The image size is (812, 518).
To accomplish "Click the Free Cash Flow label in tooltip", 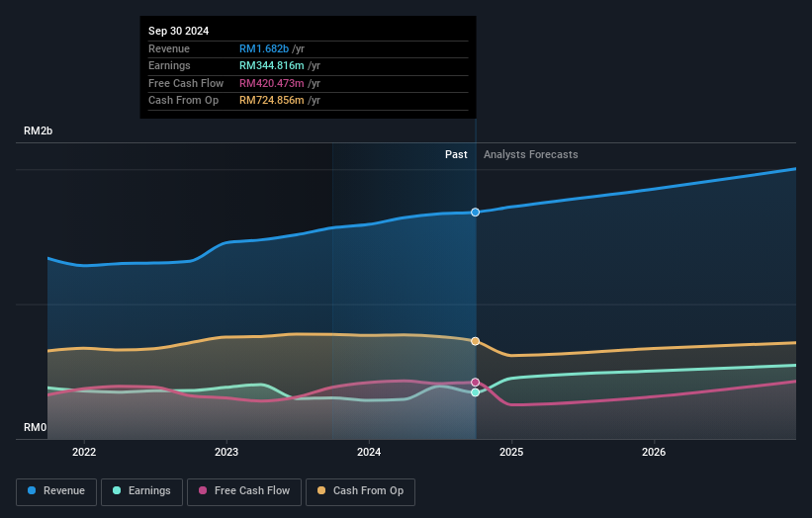I will 186,83.
